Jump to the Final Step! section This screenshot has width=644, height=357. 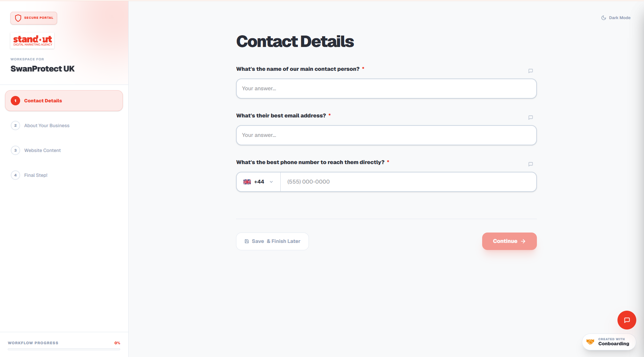(x=36, y=175)
